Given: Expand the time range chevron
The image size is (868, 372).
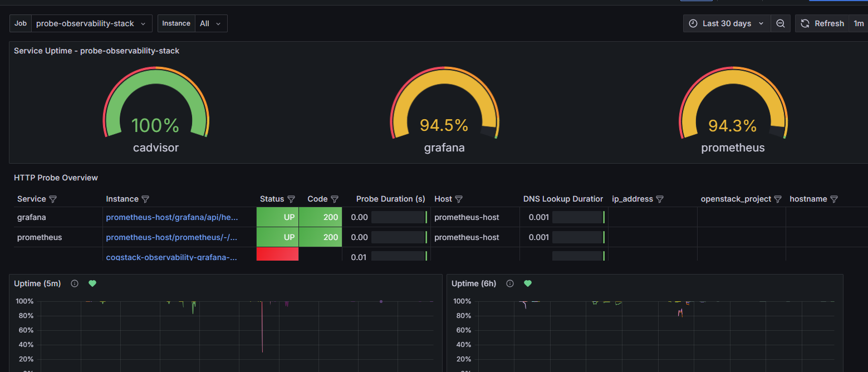Looking at the screenshot, I should [x=762, y=23].
